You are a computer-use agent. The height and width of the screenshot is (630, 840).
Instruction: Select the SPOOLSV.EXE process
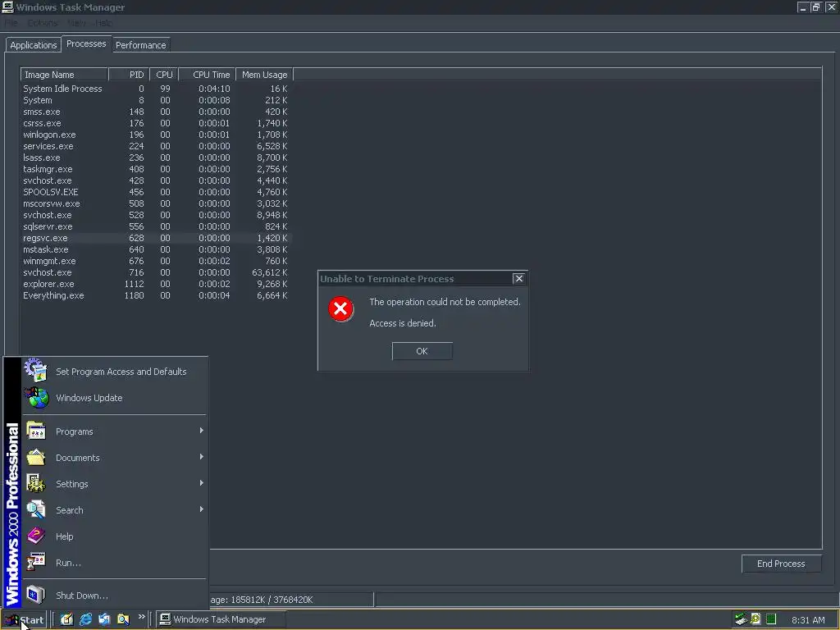pyautogui.click(x=155, y=192)
